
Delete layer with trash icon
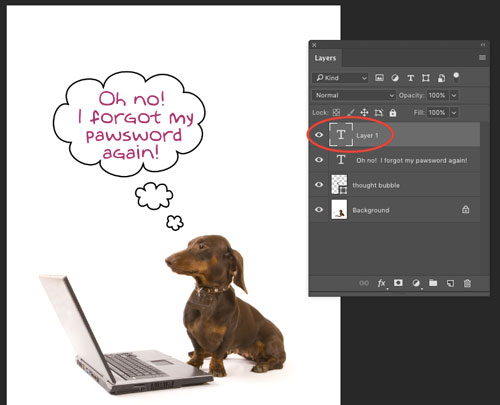tap(467, 283)
